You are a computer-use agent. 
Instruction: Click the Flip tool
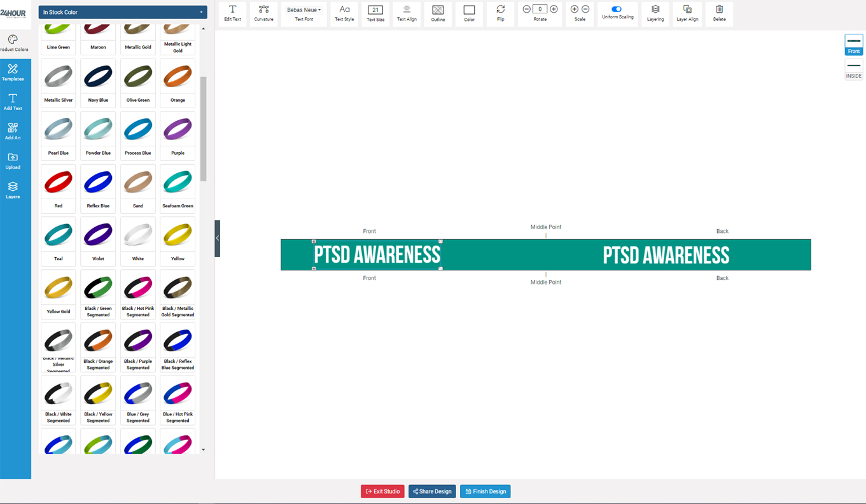pos(500,13)
